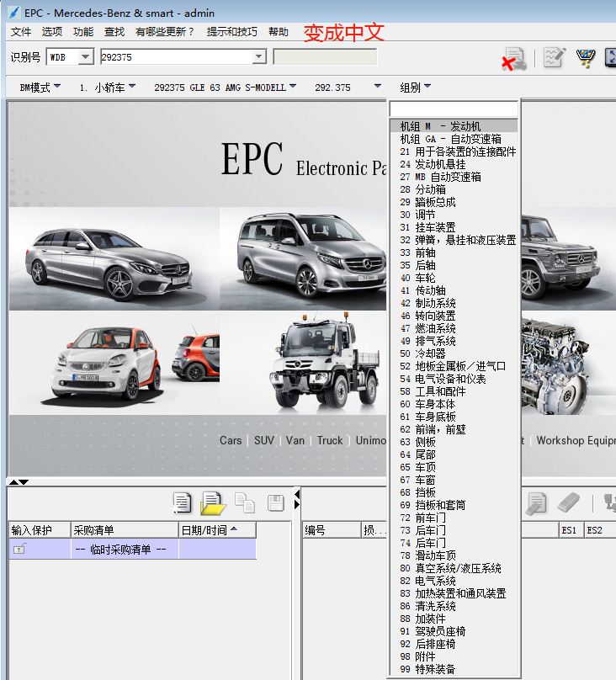This screenshot has width=616, height=680.
Task: Select 机组 GA - 自动变速箱 in group list
Action: 454,139
